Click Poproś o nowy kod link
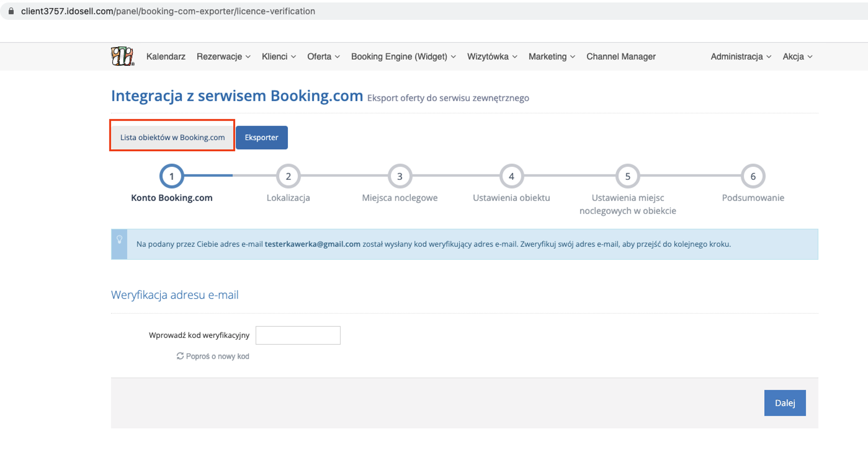This screenshot has height=460, width=868. [213, 356]
